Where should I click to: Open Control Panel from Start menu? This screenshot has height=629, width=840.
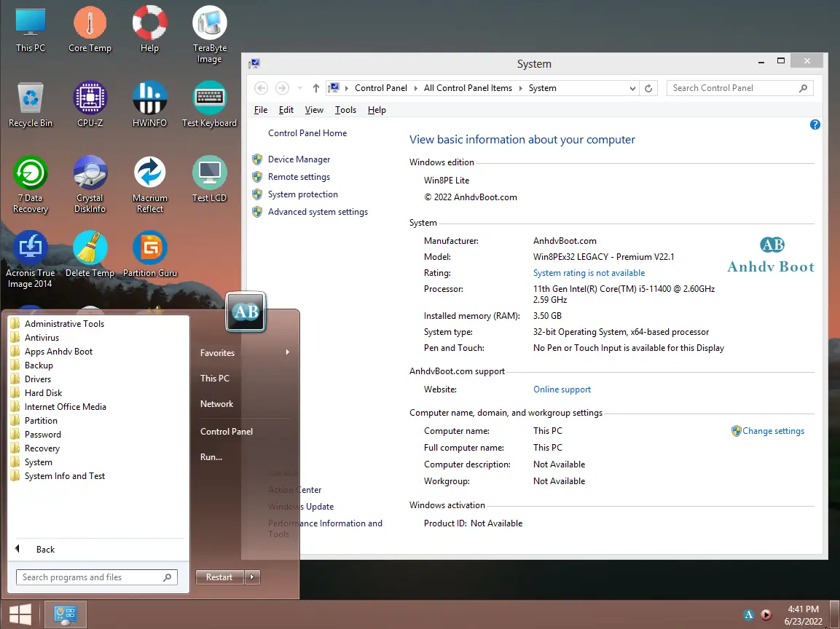pyautogui.click(x=227, y=432)
